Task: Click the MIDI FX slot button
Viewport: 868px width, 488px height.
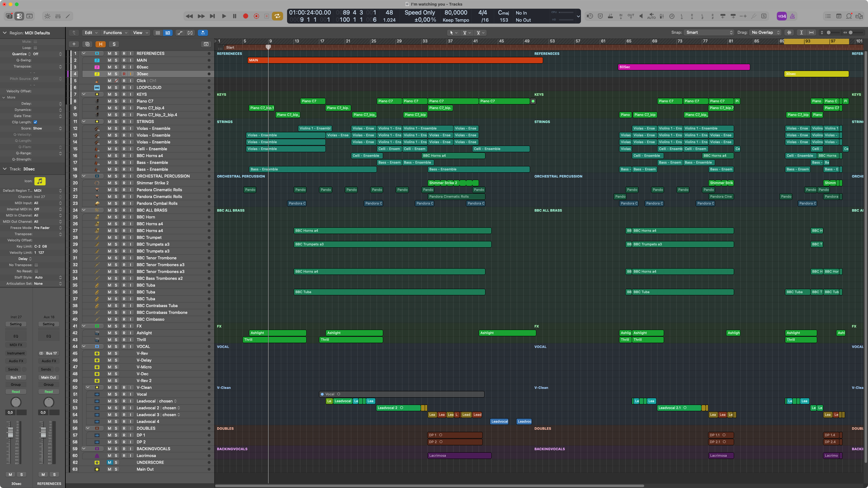Action: (15, 345)
